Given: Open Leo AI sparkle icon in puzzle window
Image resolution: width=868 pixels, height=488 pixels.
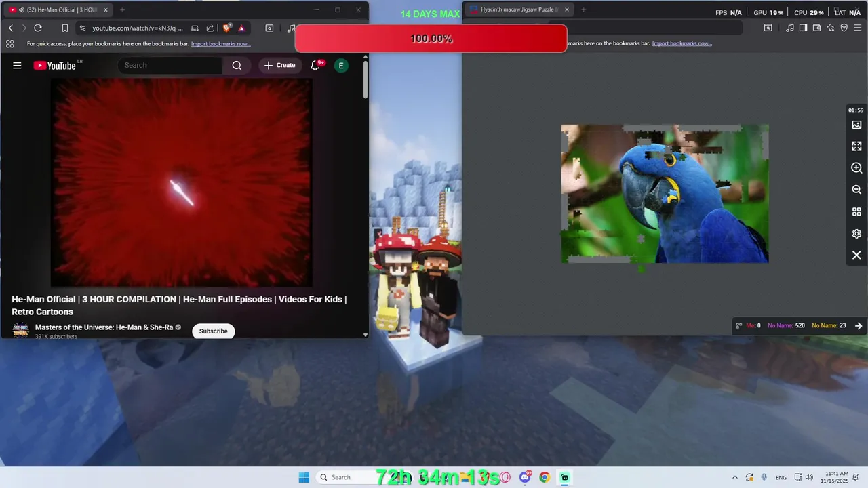Looking at the screenshot, I should tap(831, 28).
